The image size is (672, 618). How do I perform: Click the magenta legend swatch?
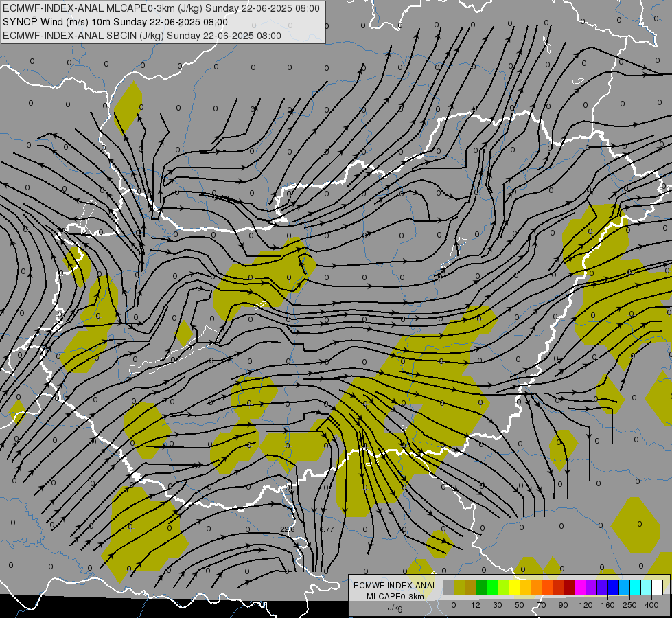coord(581,587)
